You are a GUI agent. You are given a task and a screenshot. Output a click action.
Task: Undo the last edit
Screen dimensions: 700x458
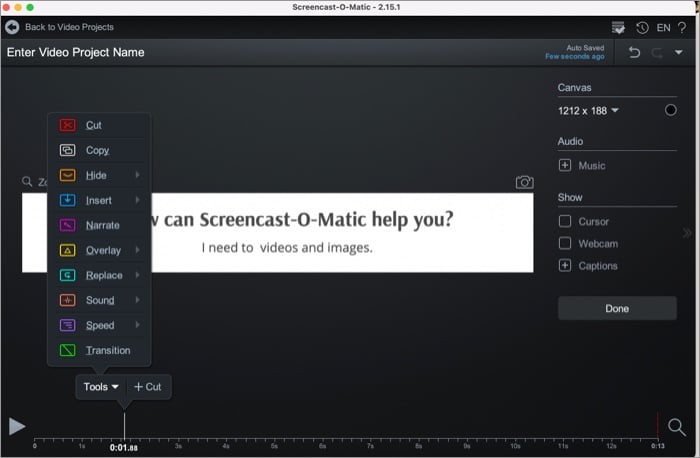tap(634, 53)
